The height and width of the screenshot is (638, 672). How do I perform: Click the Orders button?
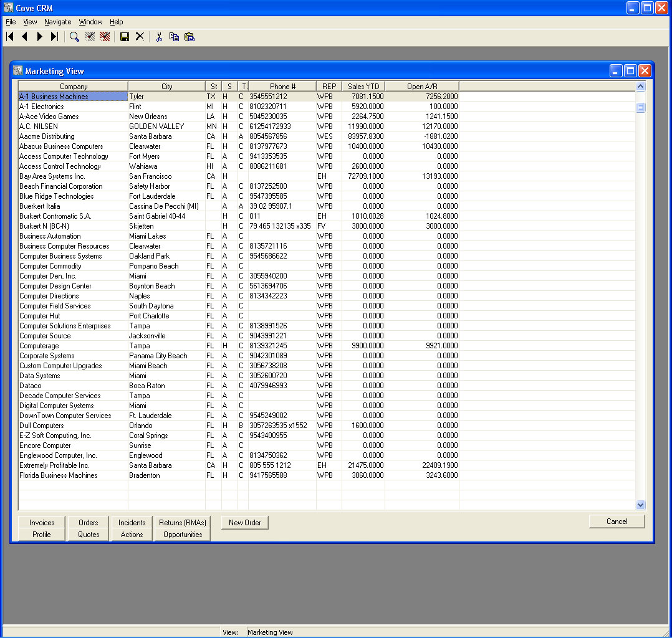click(89, 522)
